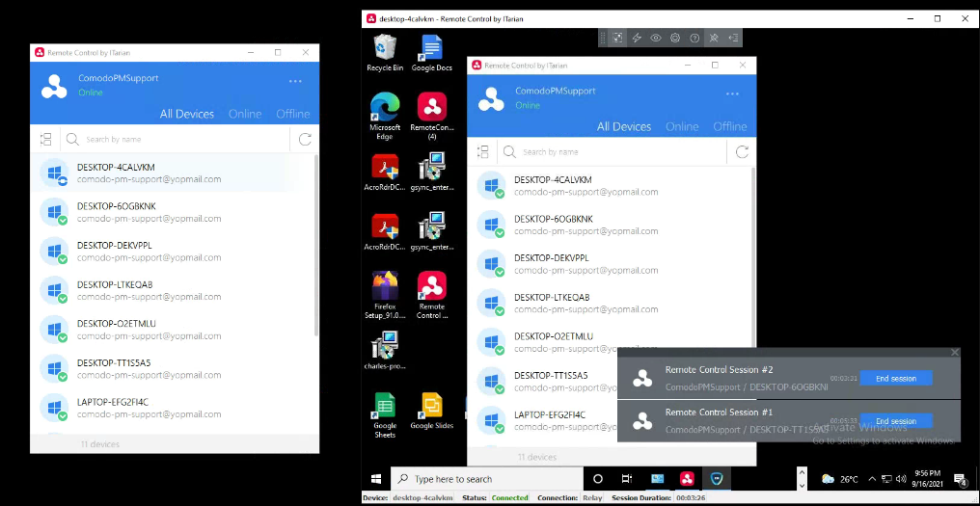Select DESKTOP-O2ETMLU in the left window list
This screenshot has width=980, height=506.
pos(172,330)
